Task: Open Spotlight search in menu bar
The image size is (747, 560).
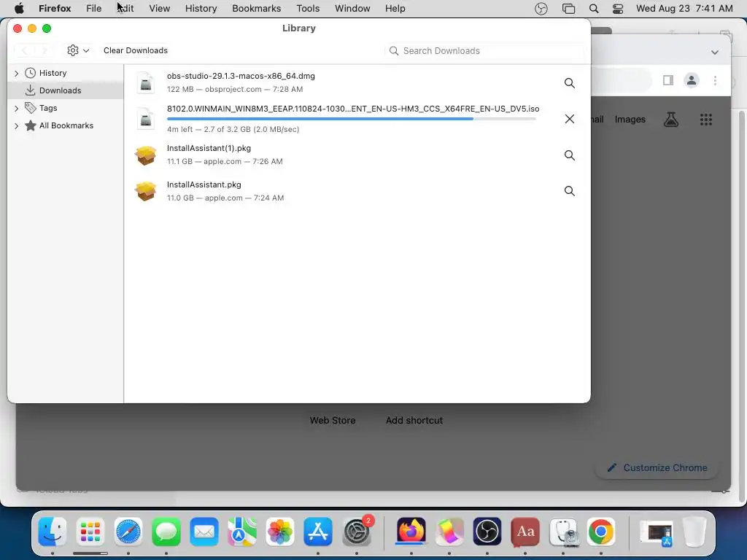Action: (594, 9)
